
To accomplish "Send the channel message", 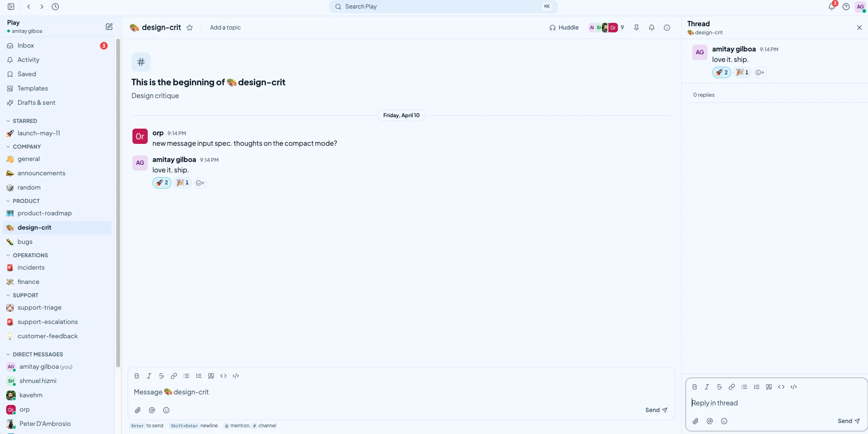I will pos(656,410).
